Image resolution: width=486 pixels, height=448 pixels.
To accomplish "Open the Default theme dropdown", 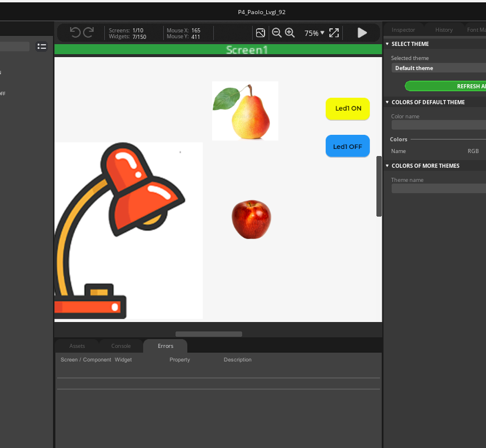I will point(439,68).
